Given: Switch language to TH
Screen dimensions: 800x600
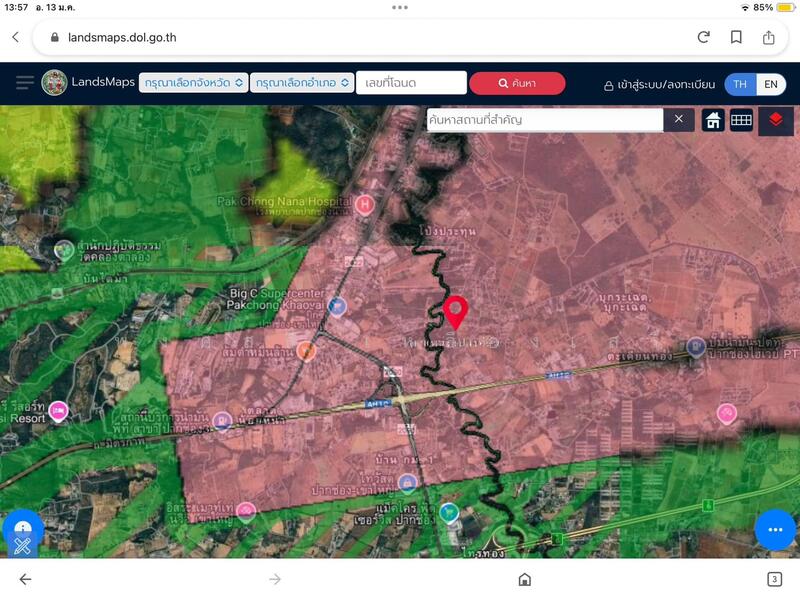Looking at the screenshot, I should (740, 84).
